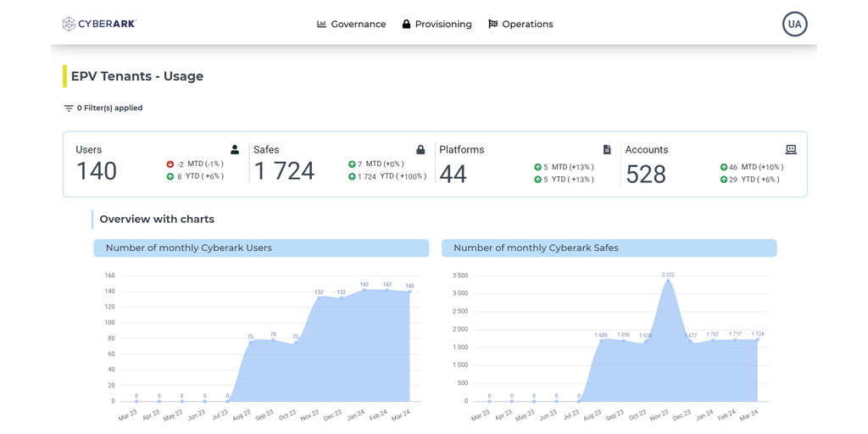This screenshot has width=868, height=434.
Task: Click the Users count 140
Action: click(97, 171)
